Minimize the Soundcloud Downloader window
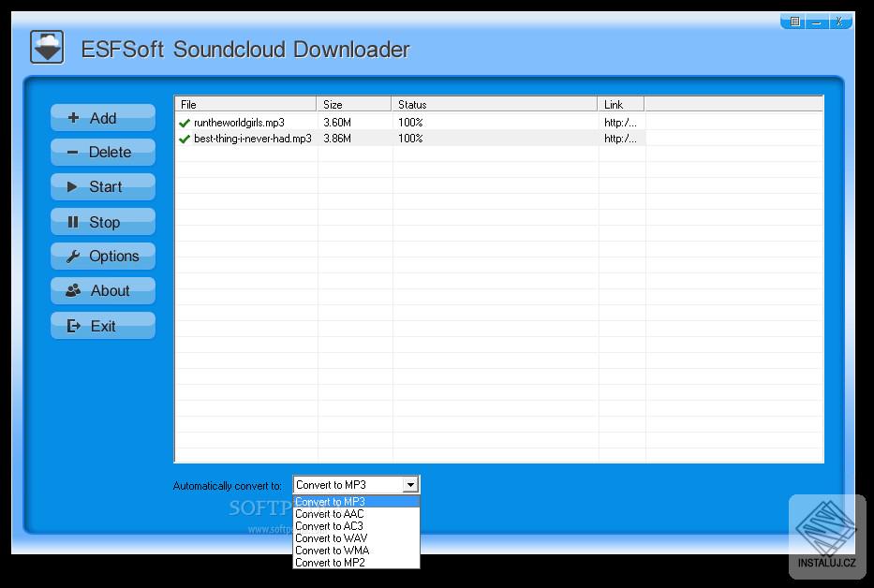Screen dimensions: 874x588 tap(817, 22)
